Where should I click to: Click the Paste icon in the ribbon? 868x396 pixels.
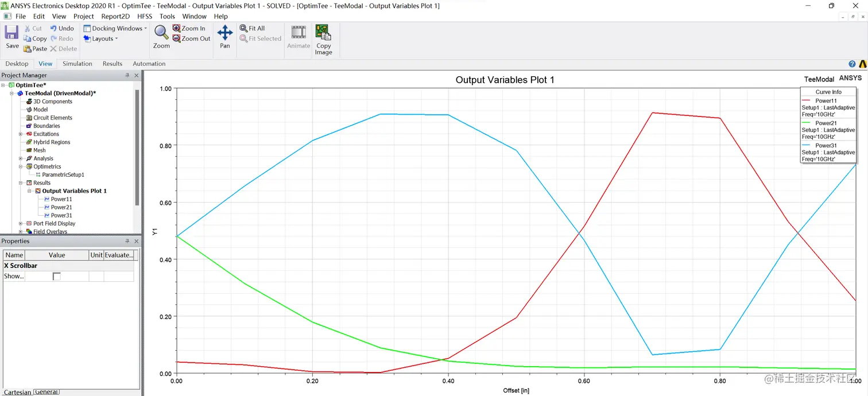pyautogui.click(x=28, y=49)
